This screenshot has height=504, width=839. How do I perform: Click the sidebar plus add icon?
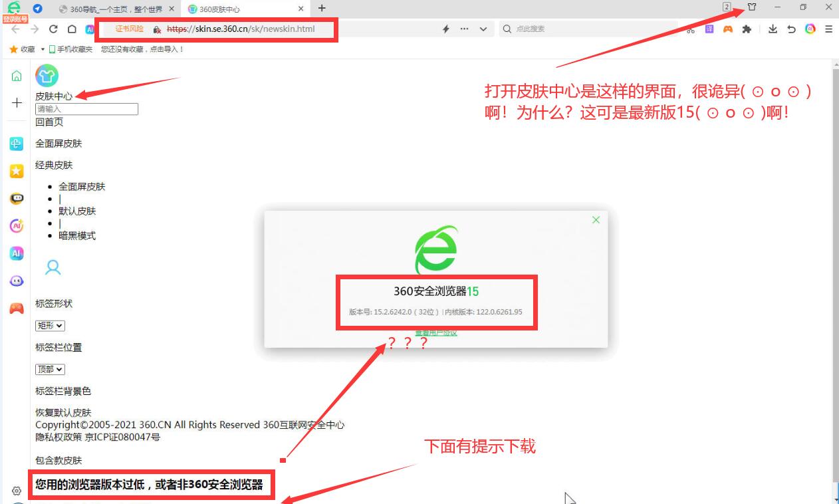point(17,103)
